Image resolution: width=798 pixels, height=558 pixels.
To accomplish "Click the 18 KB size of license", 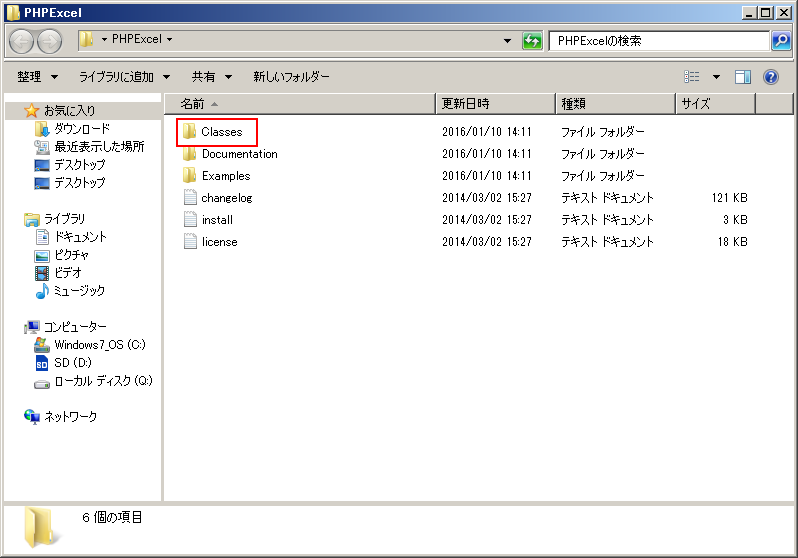I will (x=732, y=241).
